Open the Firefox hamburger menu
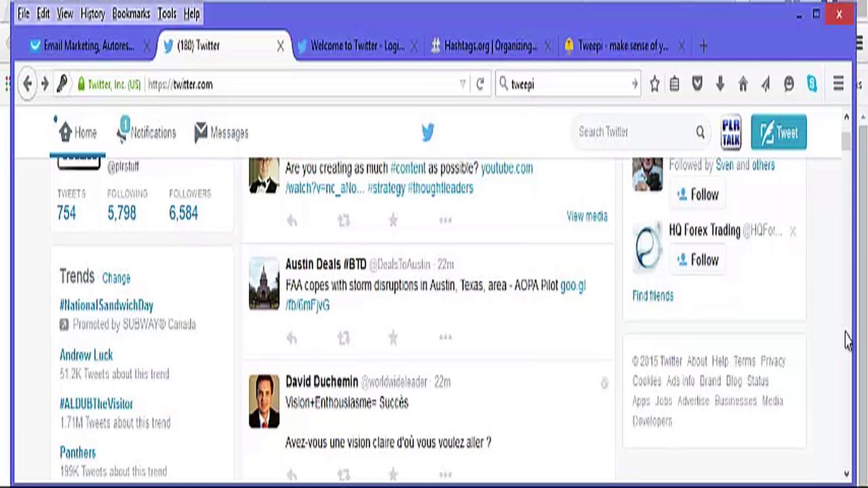This screenshot has height=488, width=868. pos(839,84)
